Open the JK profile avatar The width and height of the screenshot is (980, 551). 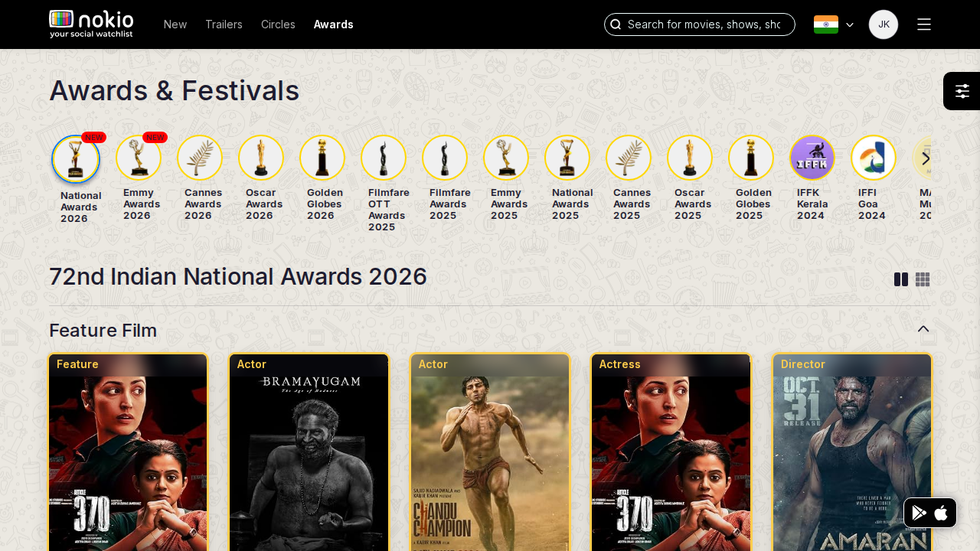[884, 24]
